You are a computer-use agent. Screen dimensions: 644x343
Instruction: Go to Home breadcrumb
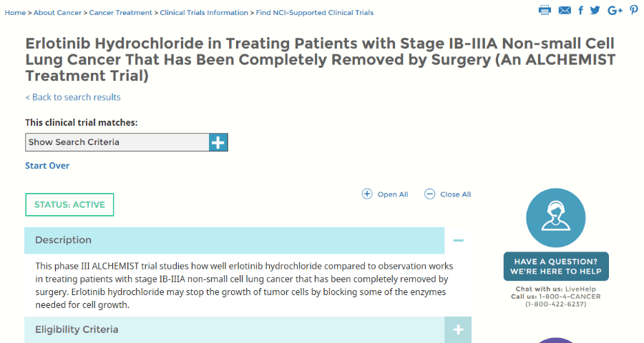click(x=15, y=13)
